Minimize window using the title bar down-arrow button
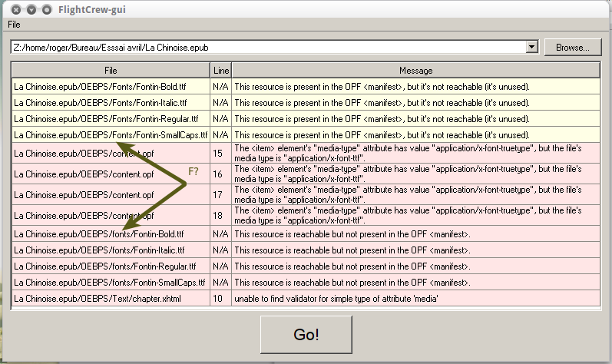 [x=31, y=9]
